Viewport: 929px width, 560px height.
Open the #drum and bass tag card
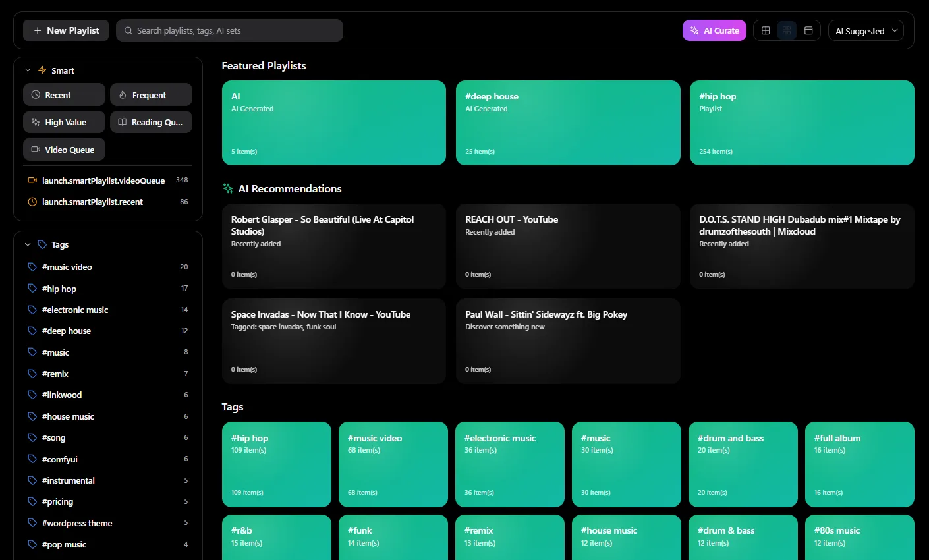click(x=743, y=464)
